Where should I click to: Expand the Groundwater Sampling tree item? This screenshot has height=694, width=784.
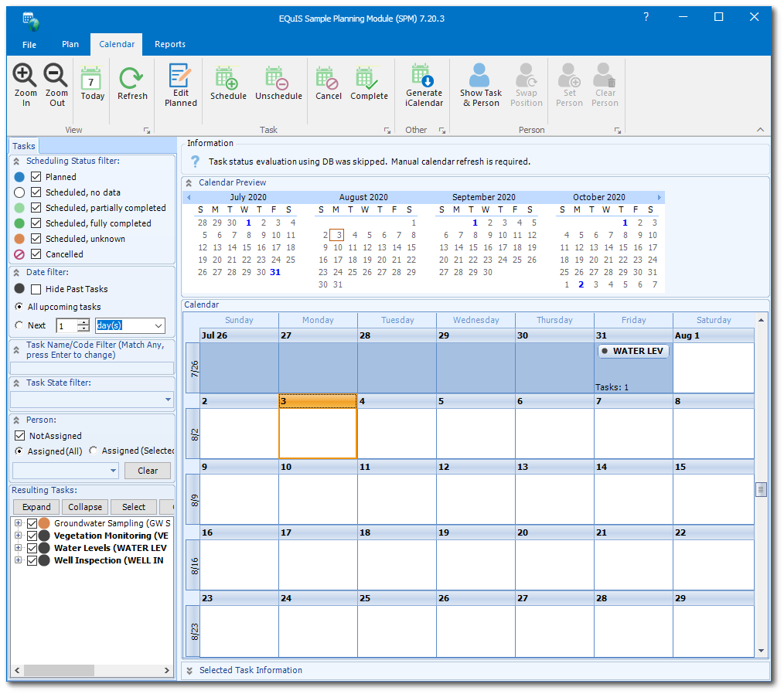point(18,523)
